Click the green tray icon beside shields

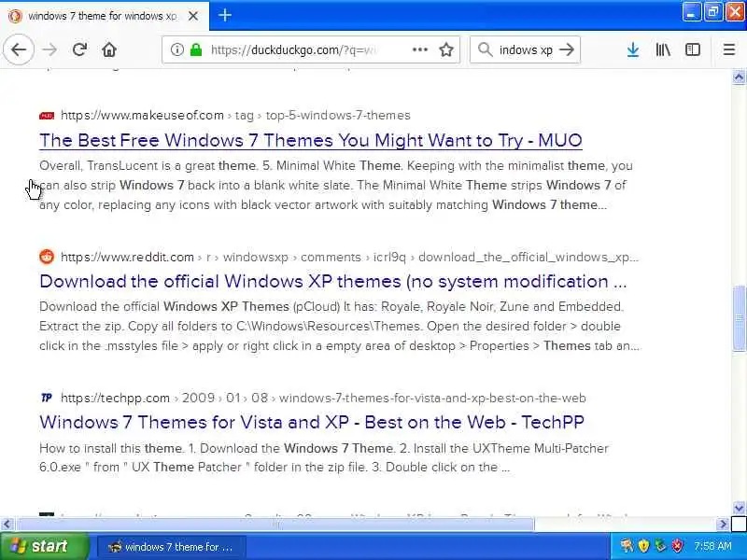tap(660, 546)
